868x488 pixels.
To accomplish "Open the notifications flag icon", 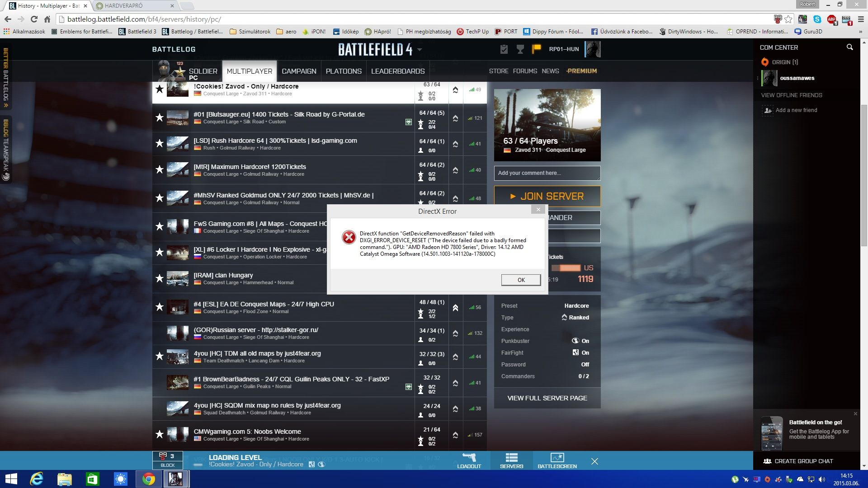I will click(537, 49).
